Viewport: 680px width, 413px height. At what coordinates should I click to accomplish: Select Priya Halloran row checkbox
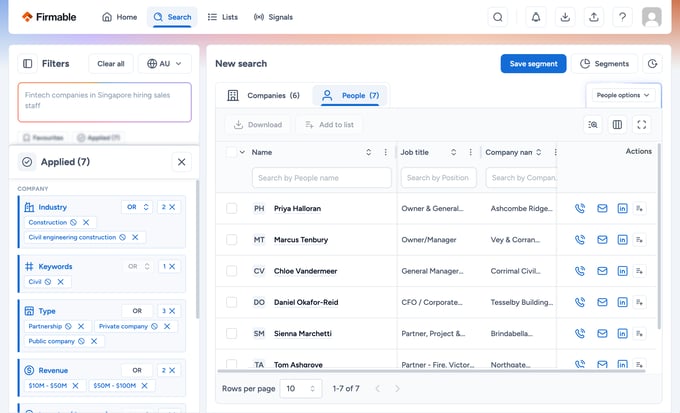click(232, 209)
